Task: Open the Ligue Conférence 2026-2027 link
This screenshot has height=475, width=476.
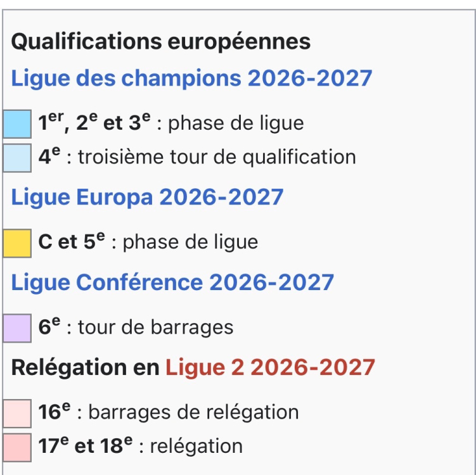Action: click(172, 282)
